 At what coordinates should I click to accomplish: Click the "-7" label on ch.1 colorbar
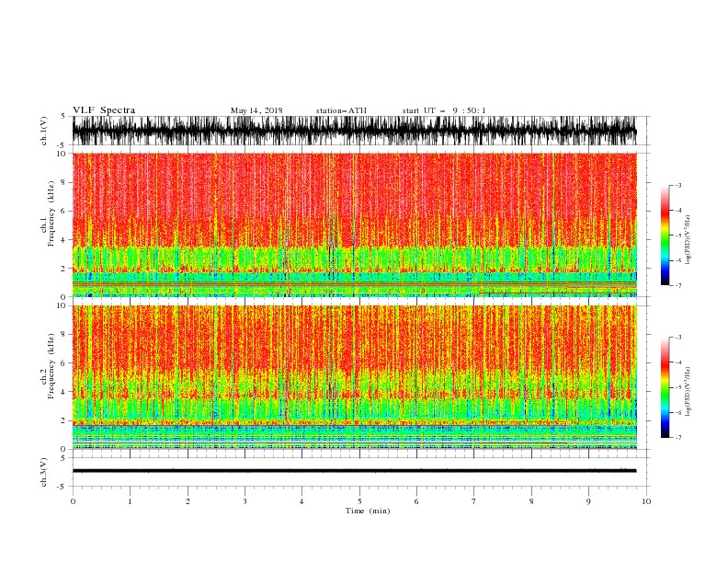point(677,285)
